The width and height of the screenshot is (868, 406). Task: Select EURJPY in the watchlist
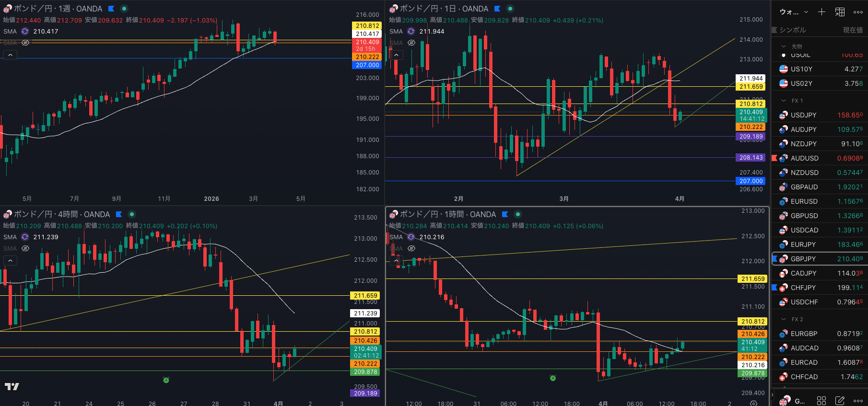[x=803, y=244]
